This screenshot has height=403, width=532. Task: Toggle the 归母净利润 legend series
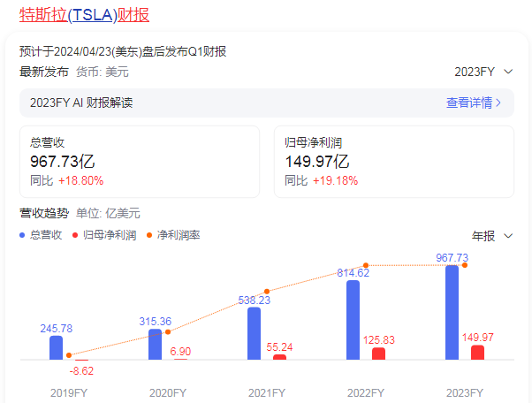[x=104, y=235]
